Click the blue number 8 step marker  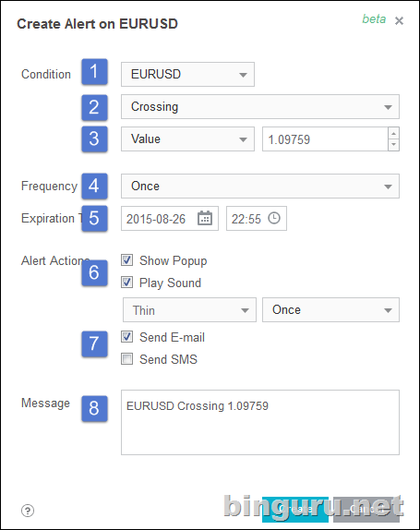point(94,408)
